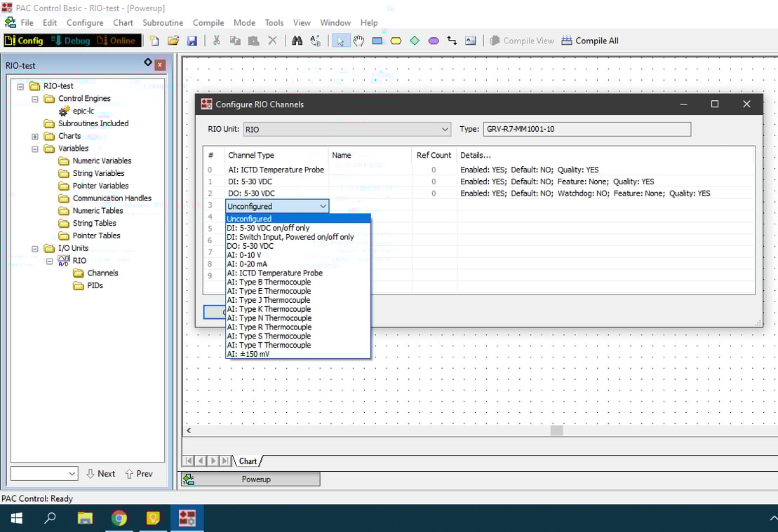The width and height of the screenshot is (778, 532).
Task: Open the RIO Unit dropdown
Action: tap(445, 129)
